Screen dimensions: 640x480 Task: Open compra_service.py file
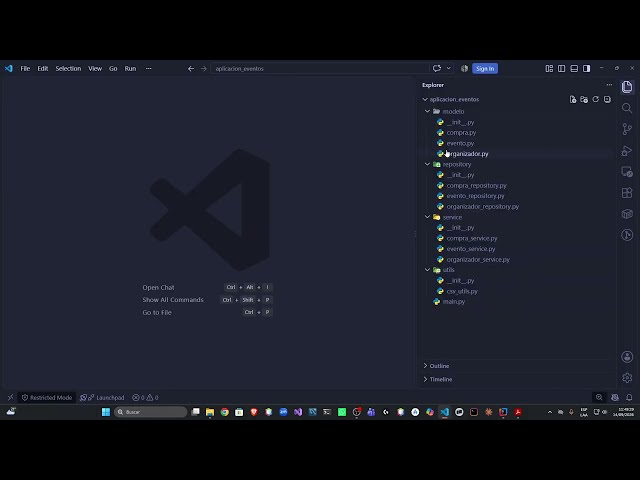point(472,238)
